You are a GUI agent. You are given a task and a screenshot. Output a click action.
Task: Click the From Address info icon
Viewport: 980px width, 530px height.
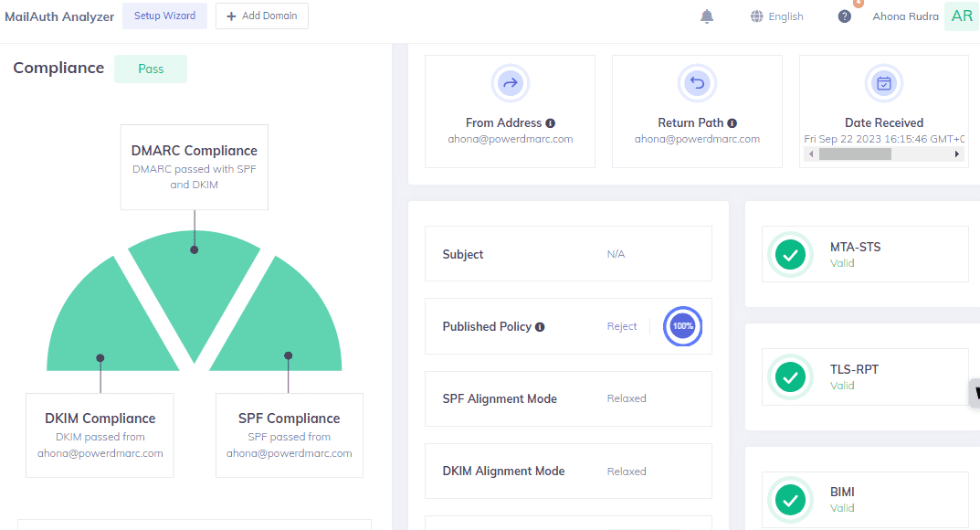(x=551, y=123)
